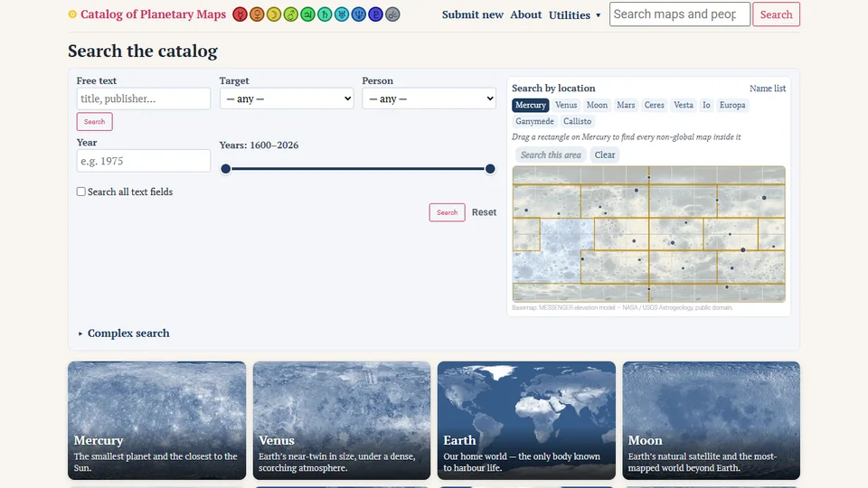Click the yellow sun logo icon
868x488 pixels.
[72, 14]
